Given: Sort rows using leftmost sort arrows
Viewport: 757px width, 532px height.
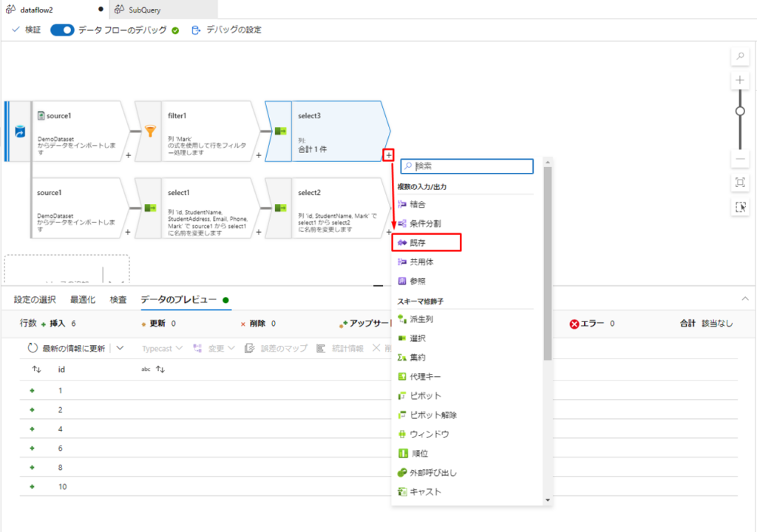Looking at the screenshot, I should click(37, 369).
